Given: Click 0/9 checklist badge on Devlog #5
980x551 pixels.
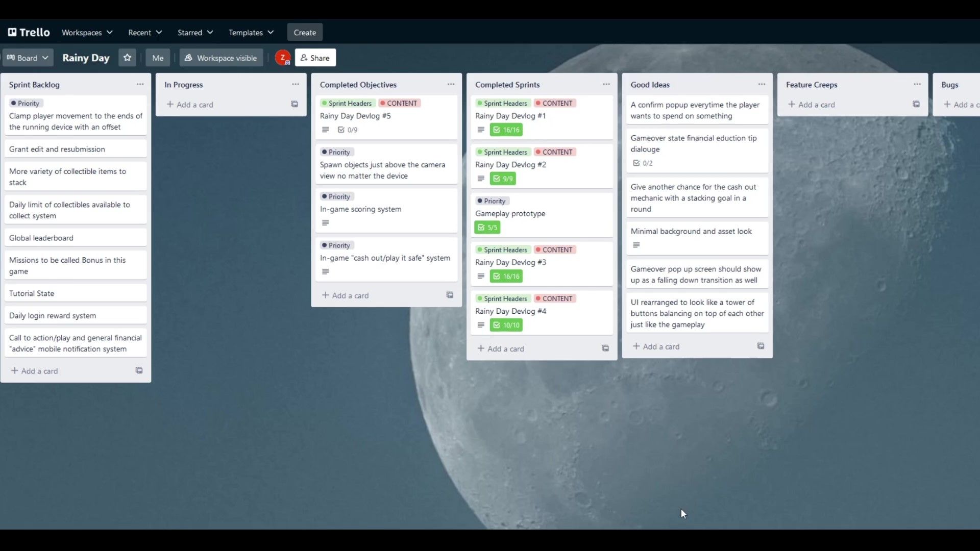Looking at the screenshot, I should click(348, 130).
